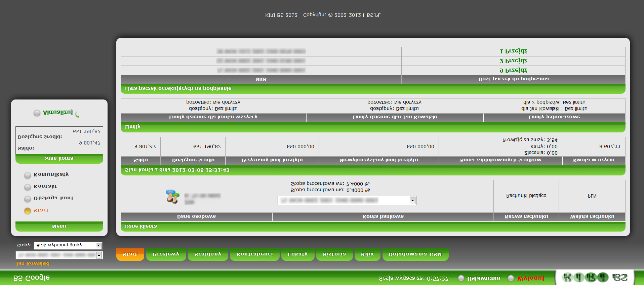The height and width of the screenshot is (285, 644).
Task: Click the 'Zlecenia: 0,00' line
Action: click(x=541, y=153)
